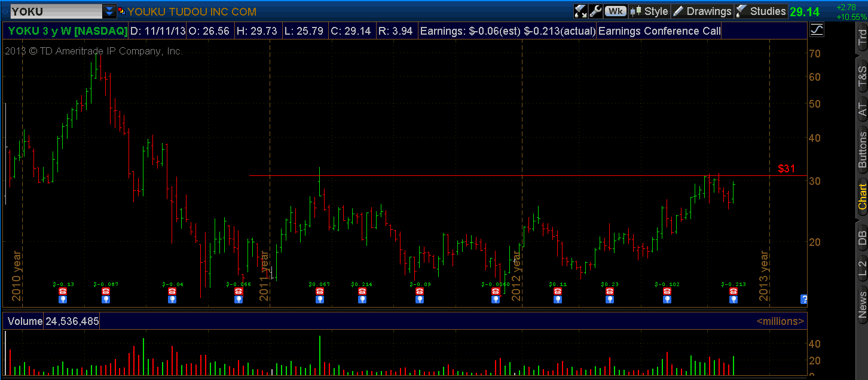Click lightbulb icon under $-0.102 earnings
The width and height of the screenshot is (868, 380).
click(x=667, y=299)
